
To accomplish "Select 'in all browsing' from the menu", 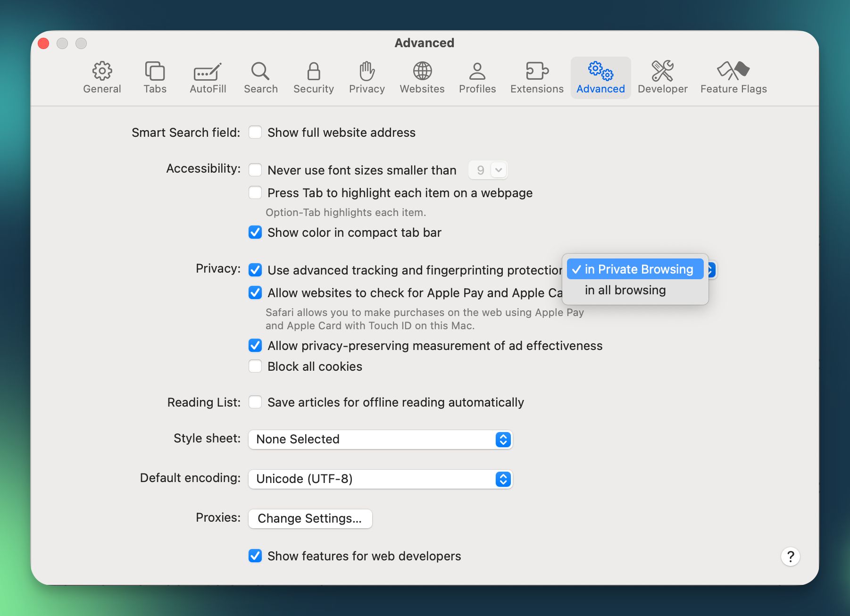I will [x=625, y=290].
